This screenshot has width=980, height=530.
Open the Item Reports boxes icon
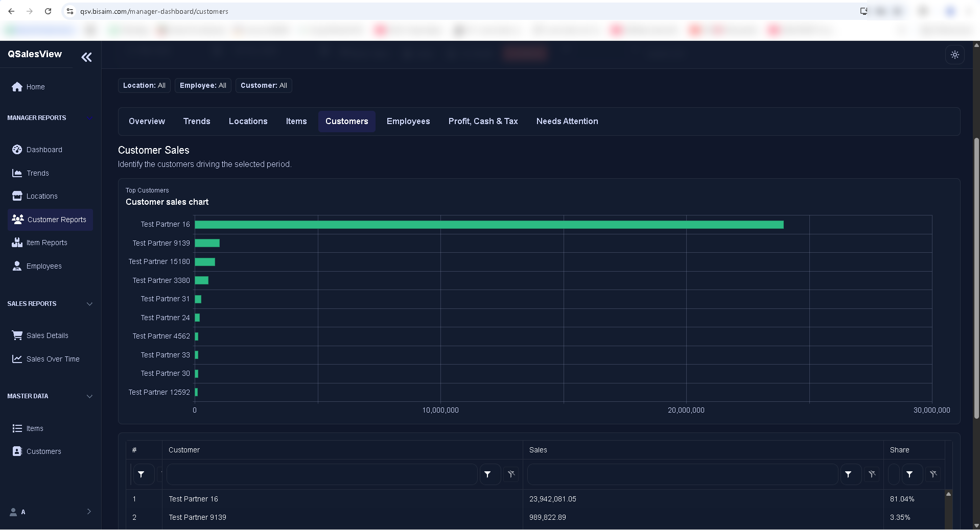click(x=17, y=243)
